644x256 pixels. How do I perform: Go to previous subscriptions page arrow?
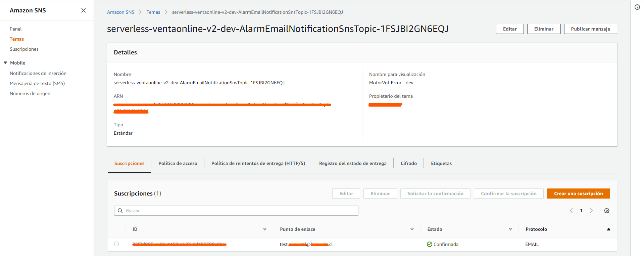pyautogui.click(x=571, y=211)
